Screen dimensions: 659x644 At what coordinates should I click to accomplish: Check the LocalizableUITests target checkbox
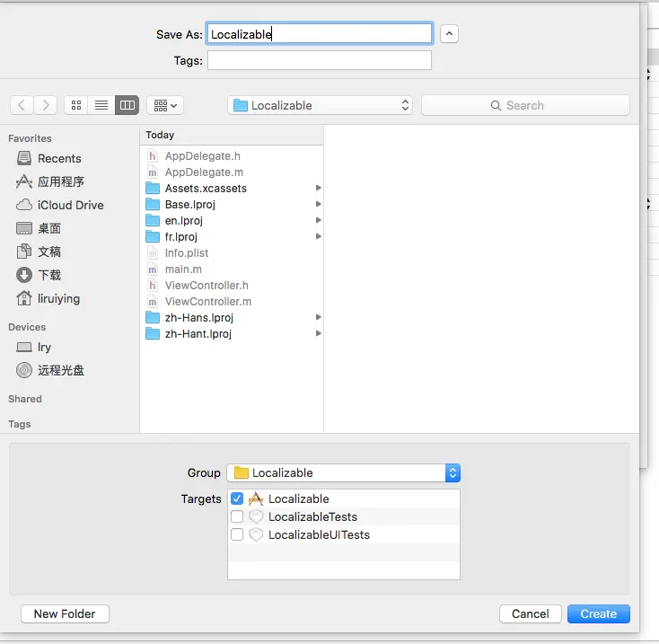tap(237, 534)
